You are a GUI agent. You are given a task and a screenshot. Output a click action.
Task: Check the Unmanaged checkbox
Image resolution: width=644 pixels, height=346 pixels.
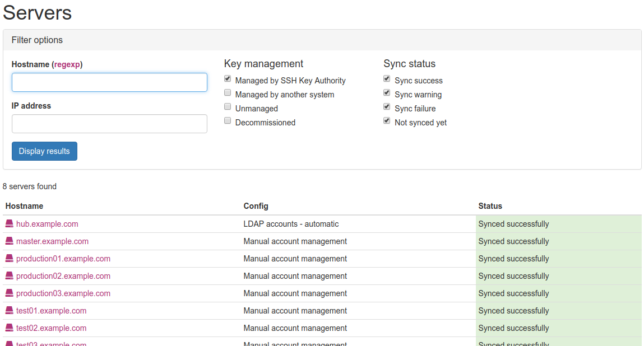point(228,107)
